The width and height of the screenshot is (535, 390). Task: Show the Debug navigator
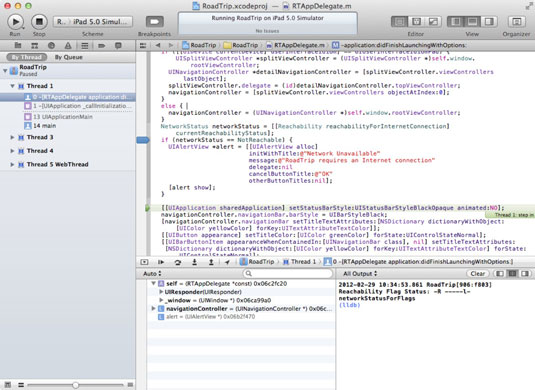(85, 45)
